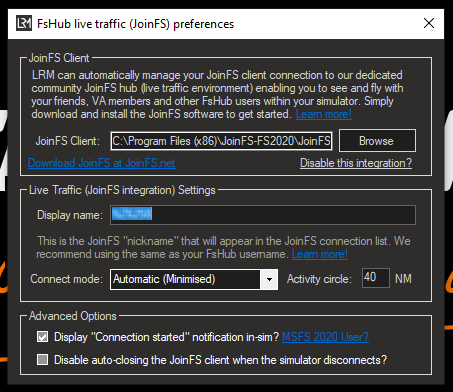Click the Browse button for JoinFS client
The image size is (453, 392).
pyautogui.click(x=377, y=141)
